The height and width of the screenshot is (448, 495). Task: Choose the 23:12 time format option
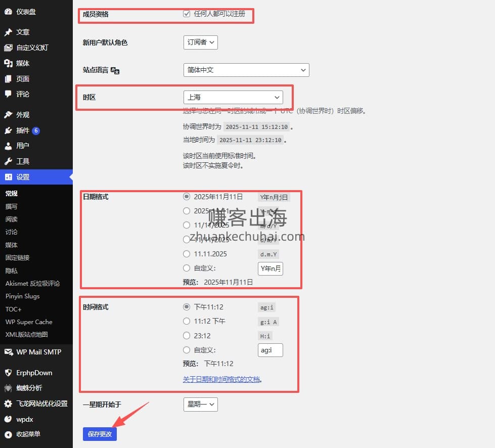[x=187, y=336]
